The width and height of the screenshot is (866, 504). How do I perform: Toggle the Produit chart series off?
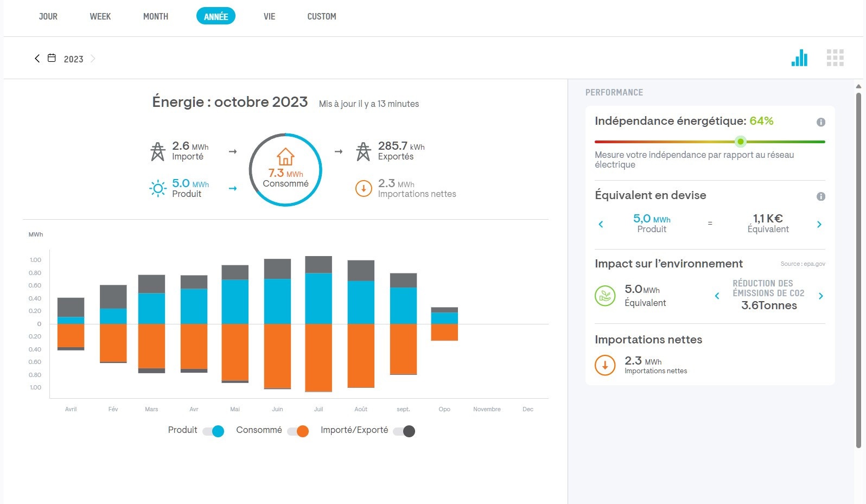pos(213,431)
